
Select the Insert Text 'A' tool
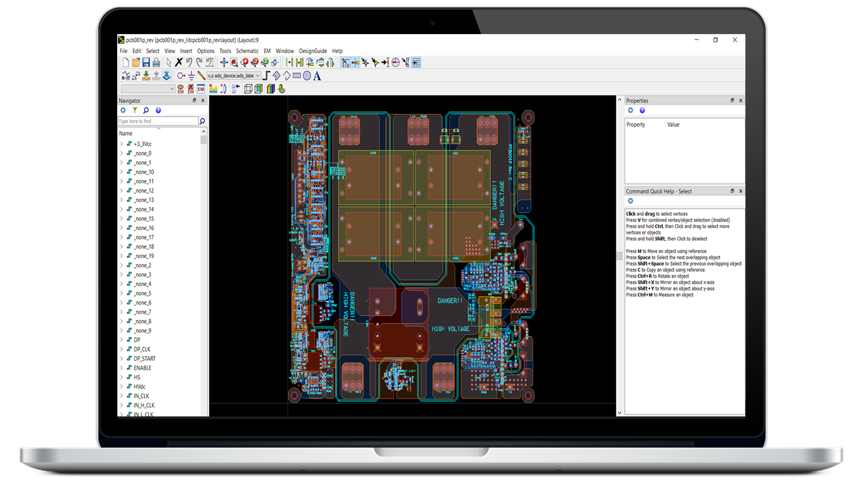click(317, 76)
